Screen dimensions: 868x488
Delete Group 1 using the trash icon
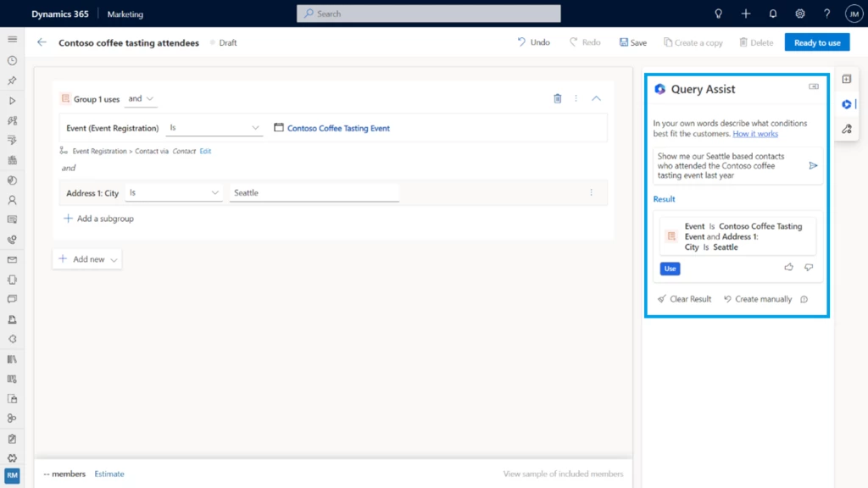click(557, 97)
